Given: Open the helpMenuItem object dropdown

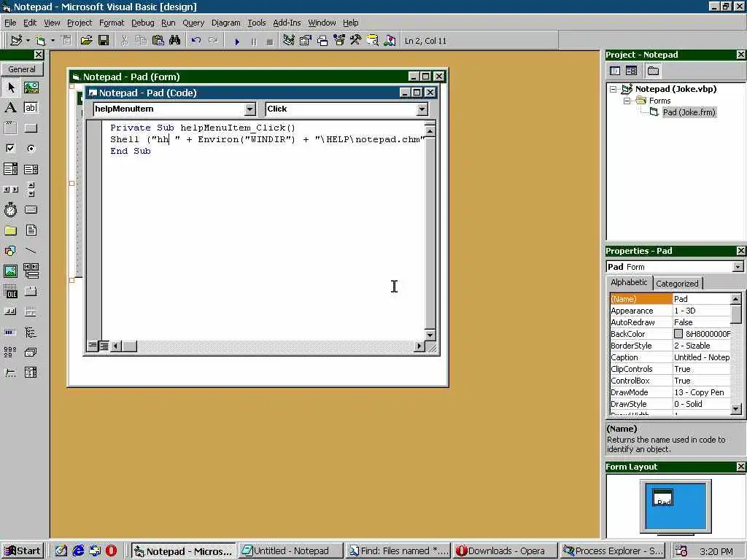Looking at the screenshot, I should tap(250, 109).
